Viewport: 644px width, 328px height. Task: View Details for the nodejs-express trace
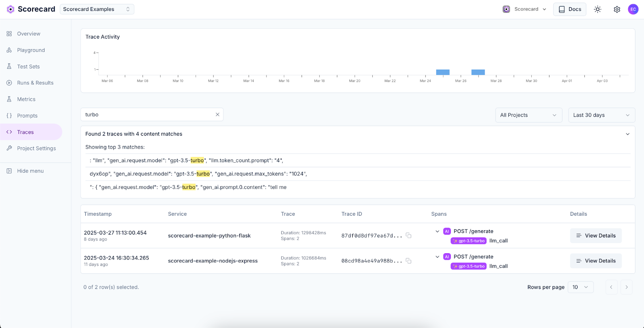[596, 261]
